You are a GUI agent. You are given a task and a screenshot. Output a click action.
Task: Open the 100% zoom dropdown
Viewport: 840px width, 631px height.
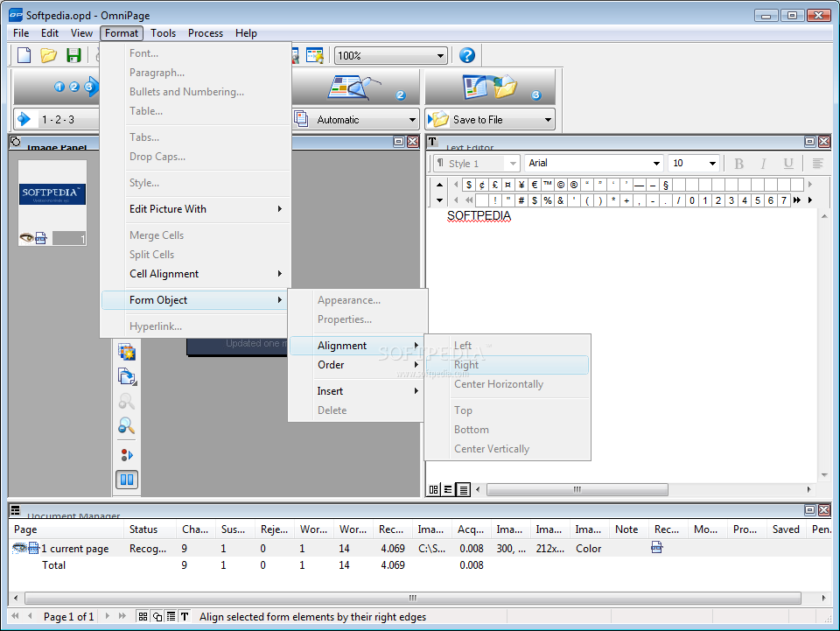click(x=440, y=56)
